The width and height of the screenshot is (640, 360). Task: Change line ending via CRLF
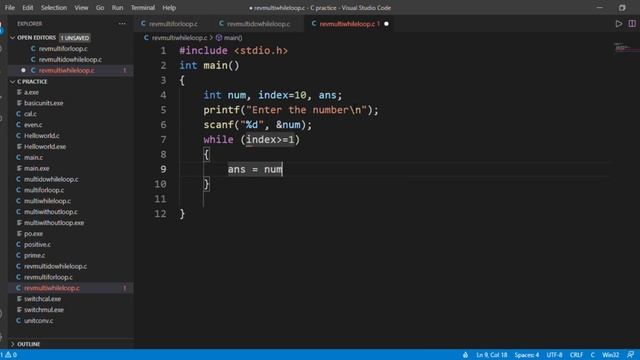click(576, 355)
